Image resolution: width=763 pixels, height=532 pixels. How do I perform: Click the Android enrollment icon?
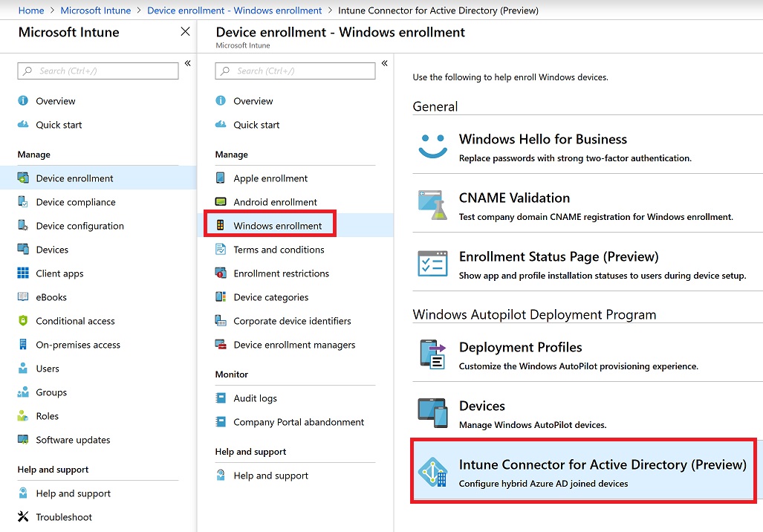point(221,201)
